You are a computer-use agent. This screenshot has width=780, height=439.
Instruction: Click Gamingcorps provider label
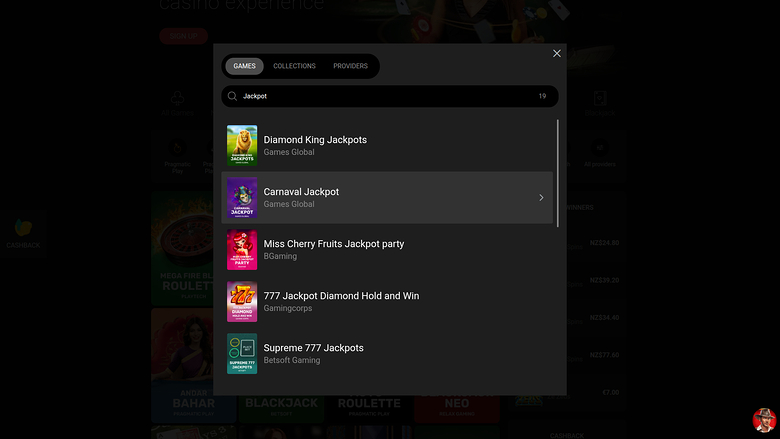(x=288, y=308)
